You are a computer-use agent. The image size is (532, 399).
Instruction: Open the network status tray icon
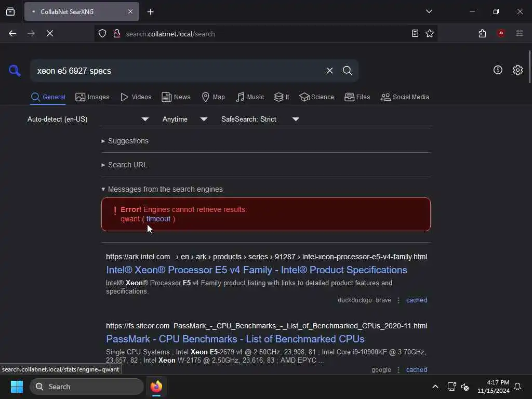coord(451,387)
